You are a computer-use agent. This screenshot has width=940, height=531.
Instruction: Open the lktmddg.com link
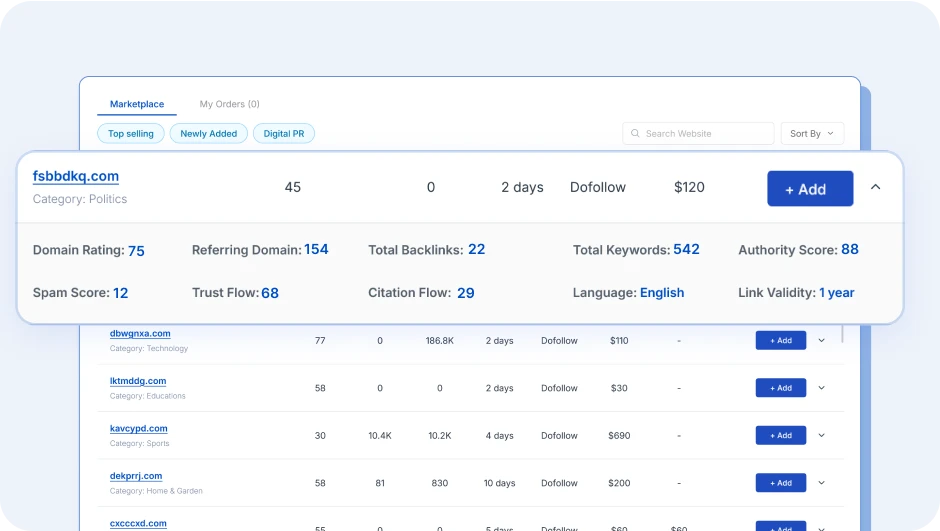coord(138,381)
